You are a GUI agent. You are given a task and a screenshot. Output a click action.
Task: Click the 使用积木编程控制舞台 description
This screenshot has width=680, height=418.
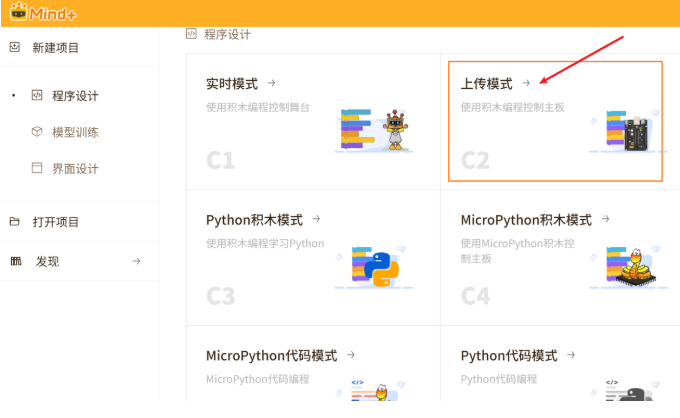pyautogui.click(x=258, y=108)
